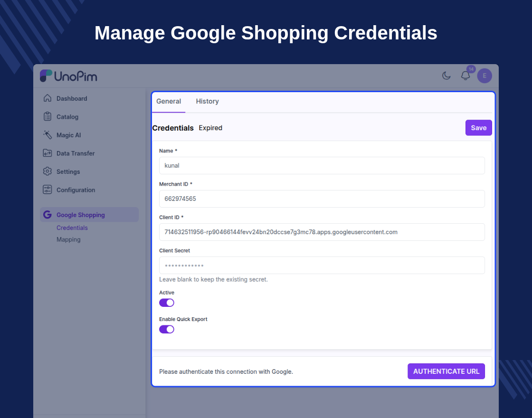Image resolution: width=532 pixels, height=418 pixels.
Task: Focus the Merchant ID input field
Action: coord(322,199)
